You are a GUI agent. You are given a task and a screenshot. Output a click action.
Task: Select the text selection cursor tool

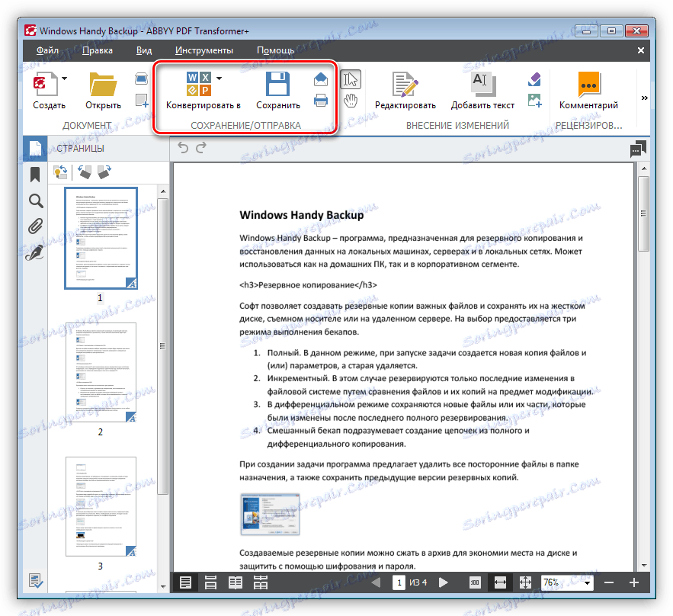tap(351, 79)
